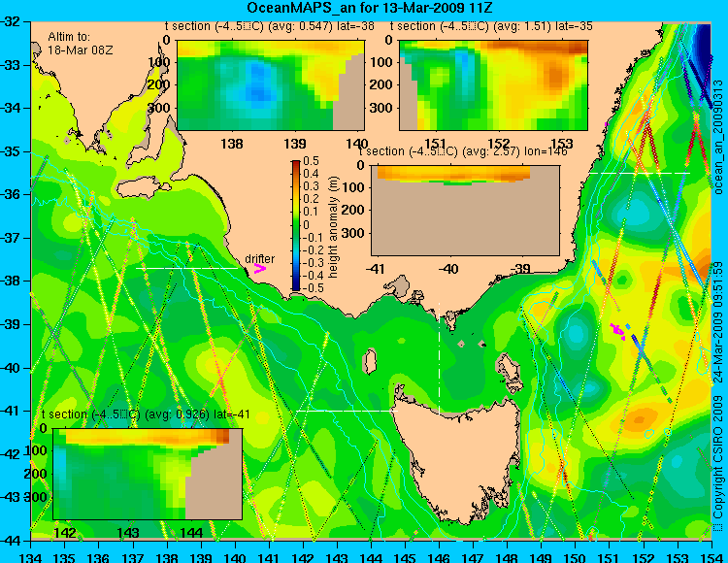Click the "0.3" tick on the colorbar
728x563 pixels.
311,186
